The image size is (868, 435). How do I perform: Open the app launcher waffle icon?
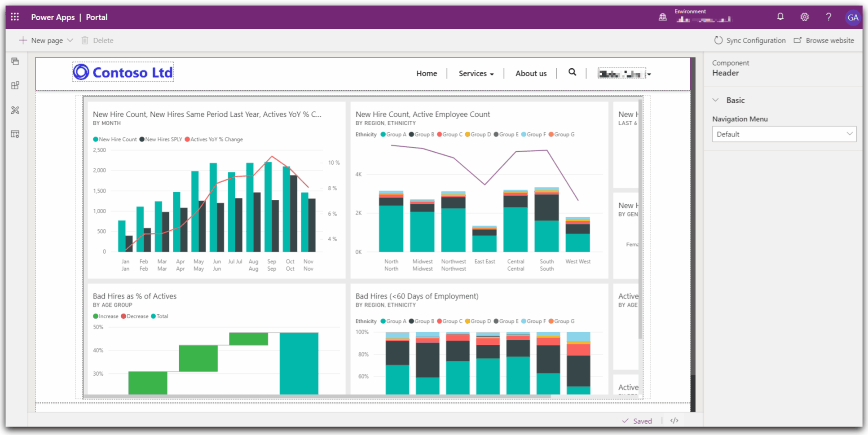click(x=15, y=17)
